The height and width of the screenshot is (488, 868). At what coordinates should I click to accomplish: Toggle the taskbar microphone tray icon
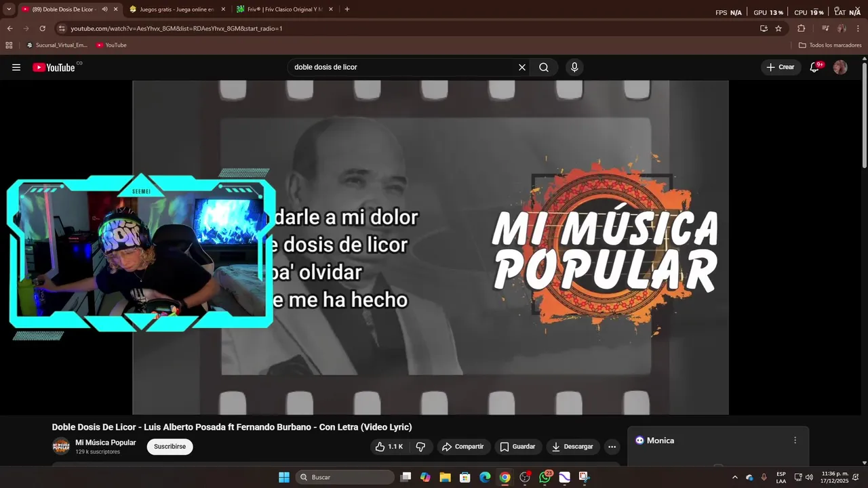click(x=764, y=477)
